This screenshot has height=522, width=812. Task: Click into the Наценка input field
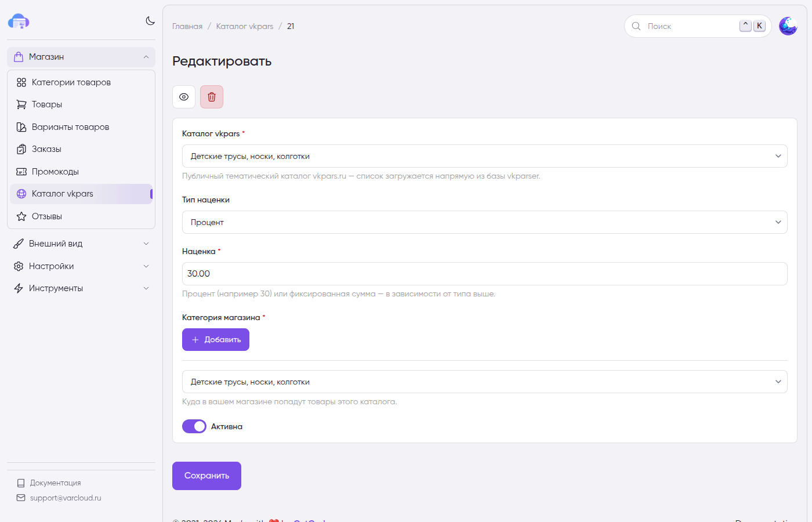point(485,274)
